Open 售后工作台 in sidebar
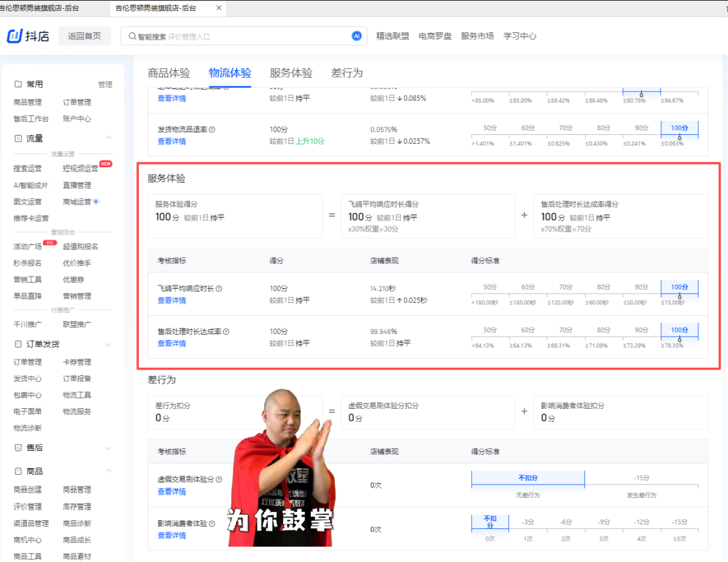This screenshot has width=728, height=562. coord(31,119)
